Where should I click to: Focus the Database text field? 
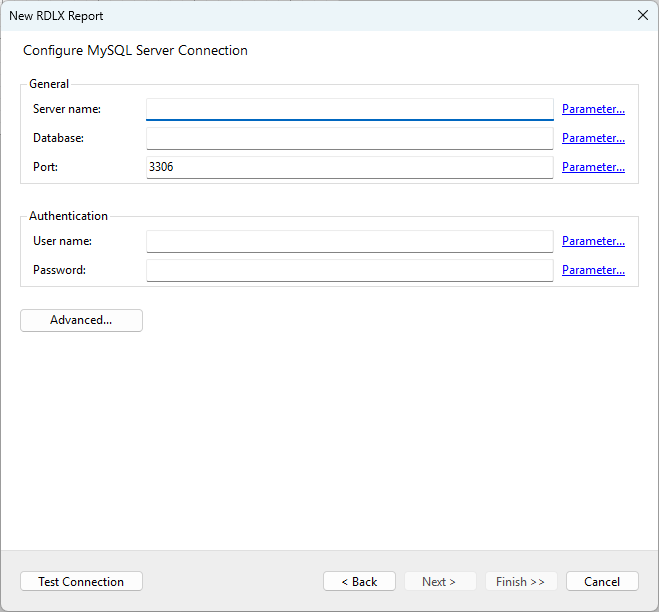[x=350, y=138]
